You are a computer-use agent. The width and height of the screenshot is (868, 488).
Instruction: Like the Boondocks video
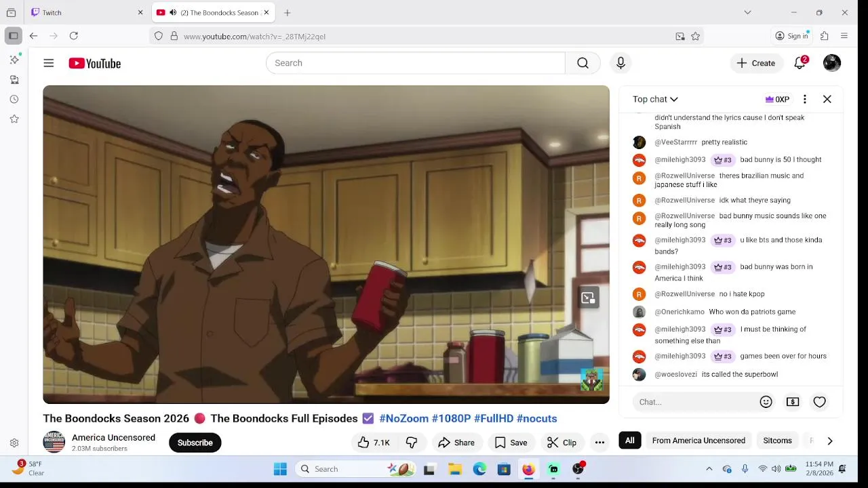click(374, 443)
